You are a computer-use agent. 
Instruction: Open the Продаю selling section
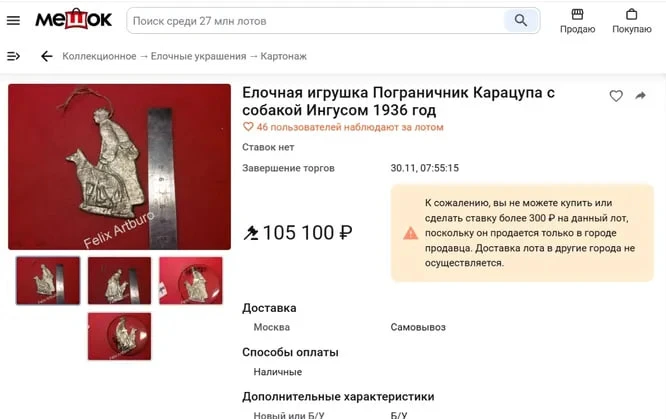577,21
